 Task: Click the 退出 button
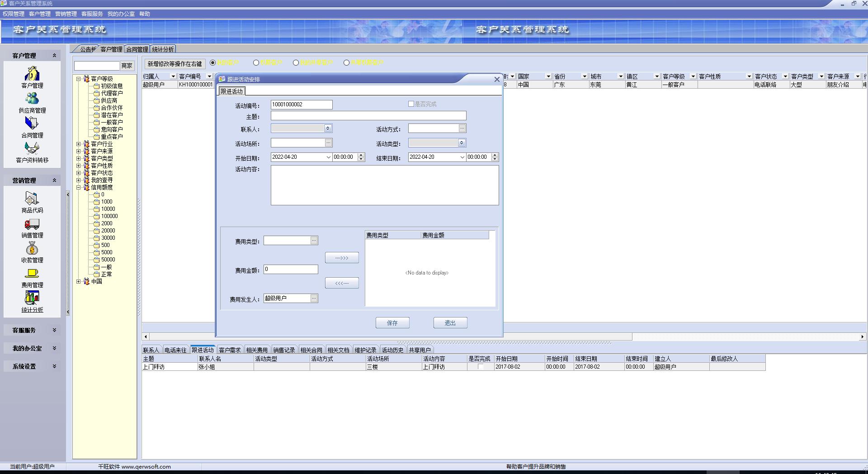(x=450, y=323)
